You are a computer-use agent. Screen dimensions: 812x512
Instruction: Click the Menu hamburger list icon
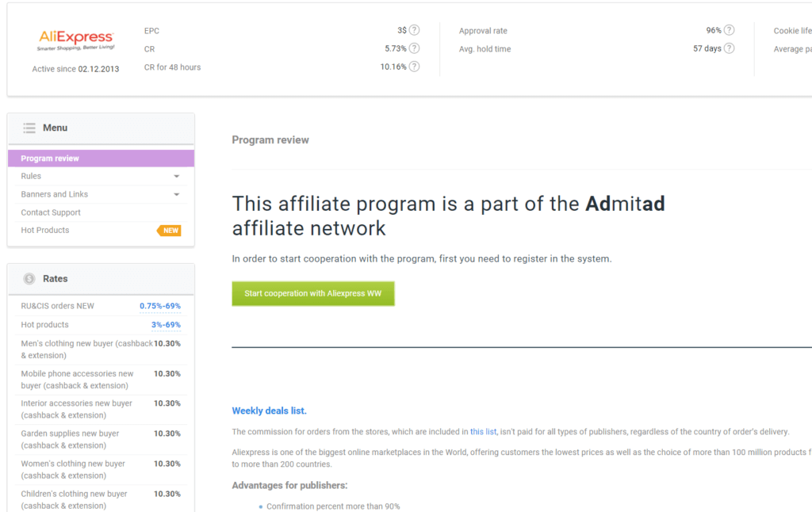click(29, 128)
